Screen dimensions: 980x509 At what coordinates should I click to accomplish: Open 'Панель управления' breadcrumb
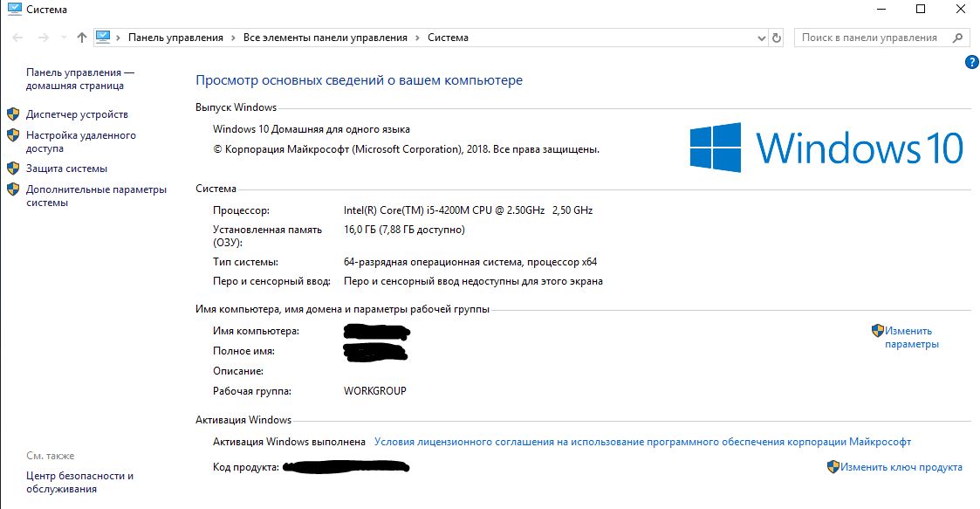pyautogui.click(x=175, y=38)
